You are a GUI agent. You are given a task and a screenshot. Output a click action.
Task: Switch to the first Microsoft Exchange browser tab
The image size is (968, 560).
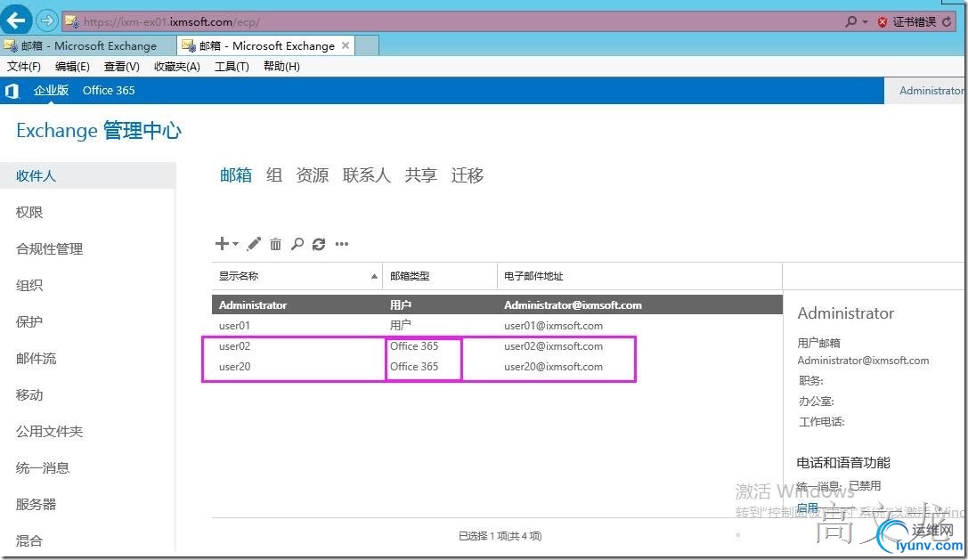pyautogui.click(x=88, y=45)
